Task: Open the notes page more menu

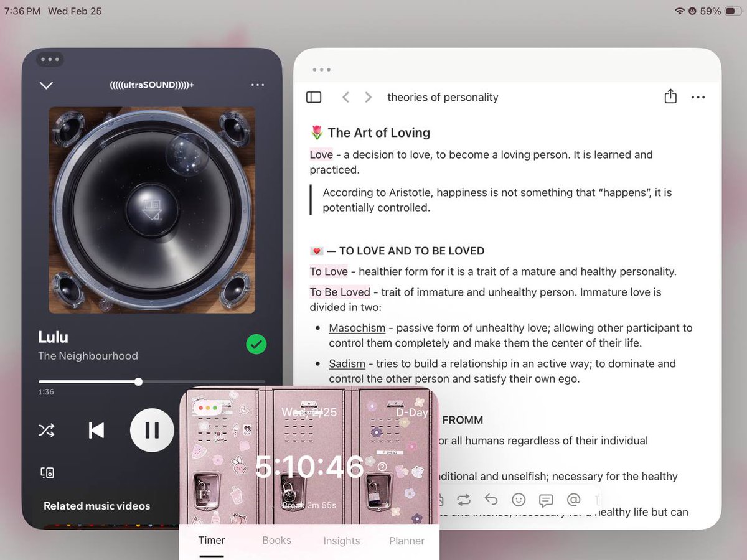Action: coord(698,97)
